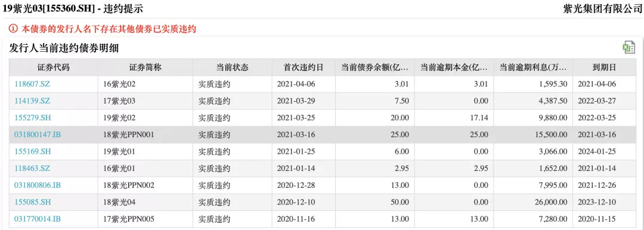Open bond code 114139.SZ

32,101
